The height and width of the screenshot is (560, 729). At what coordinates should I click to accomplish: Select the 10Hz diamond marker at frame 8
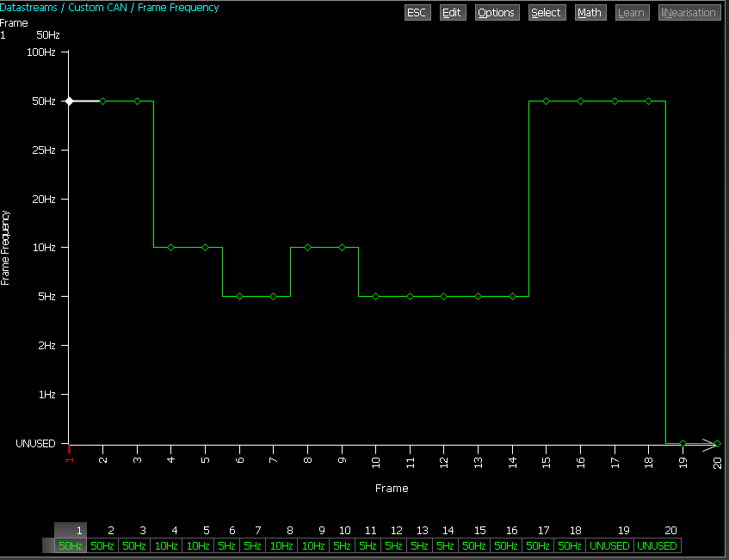click(307, 247)
